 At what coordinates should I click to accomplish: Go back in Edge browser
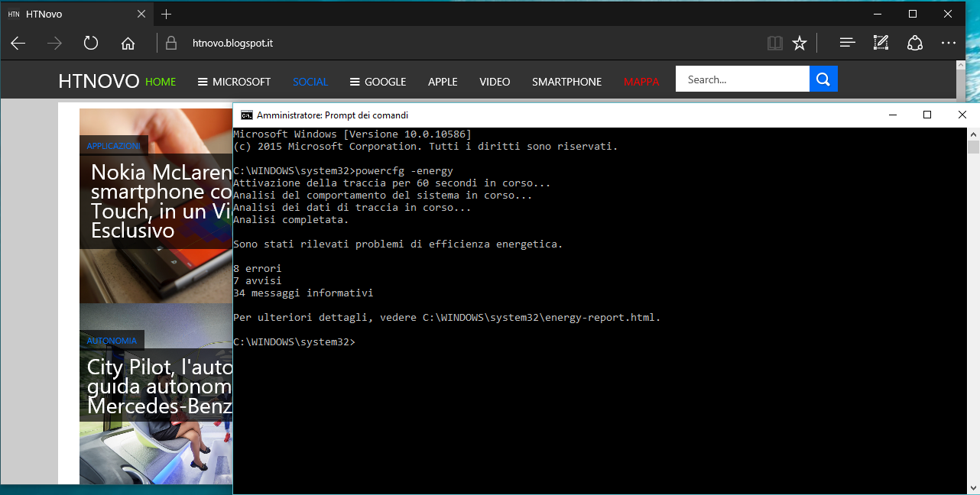click(18, 44)
